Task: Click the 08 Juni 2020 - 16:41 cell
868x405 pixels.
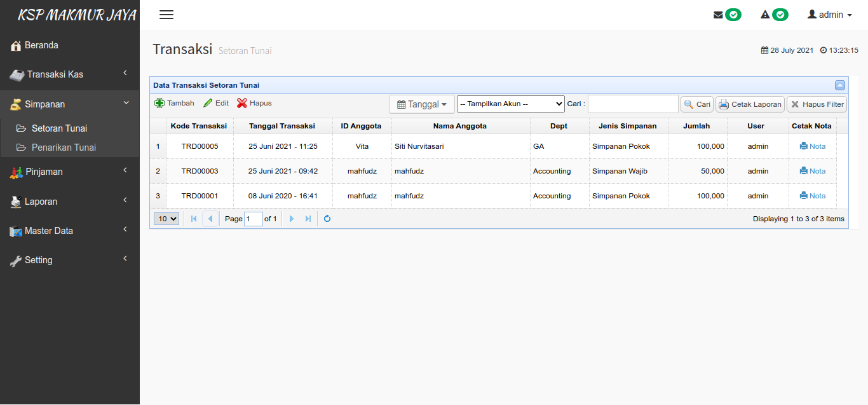Action: click(283, 196)
